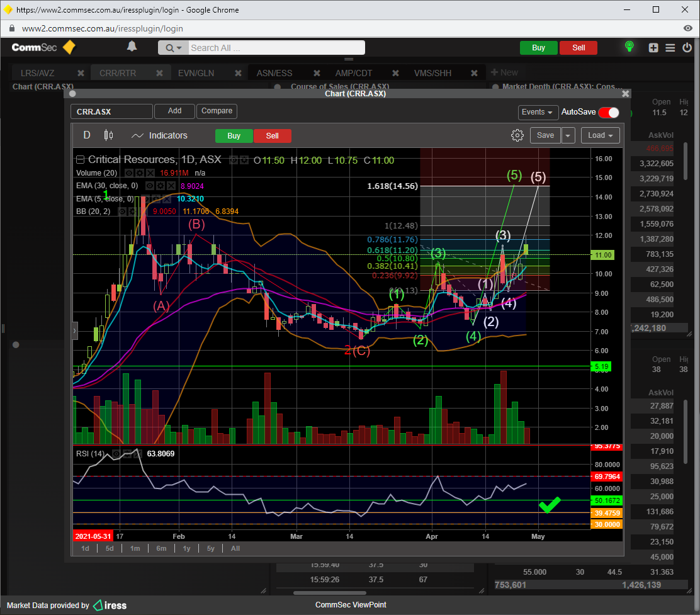Remove the Volume (20) indicator
700x615 pixels.
150,172
